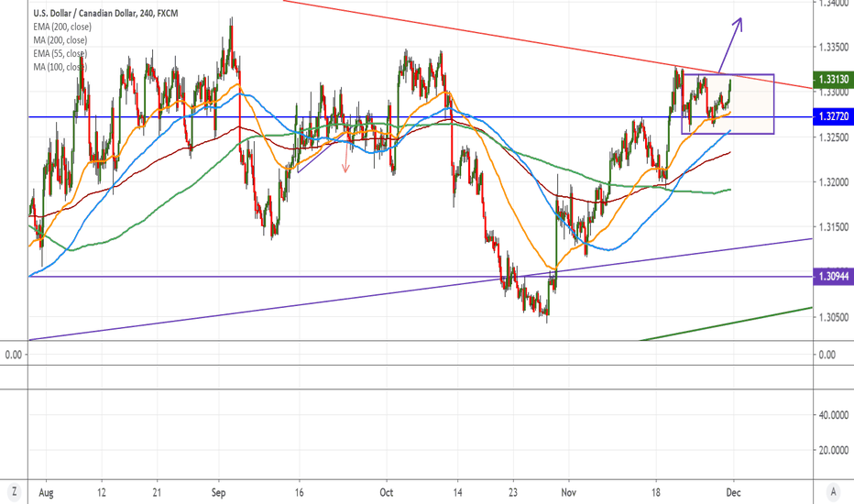Click the Nov label on the date axis

coord(568,491)
